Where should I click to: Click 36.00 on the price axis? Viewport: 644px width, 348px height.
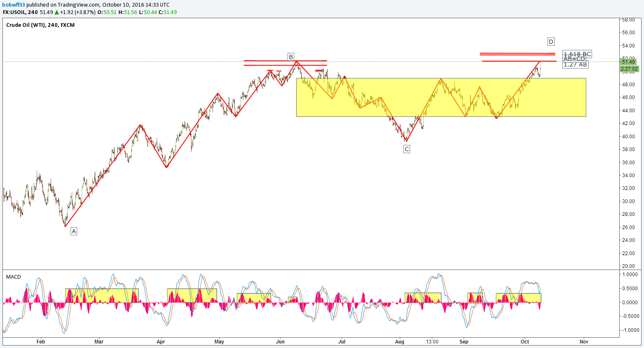click(x=628, y=163)
